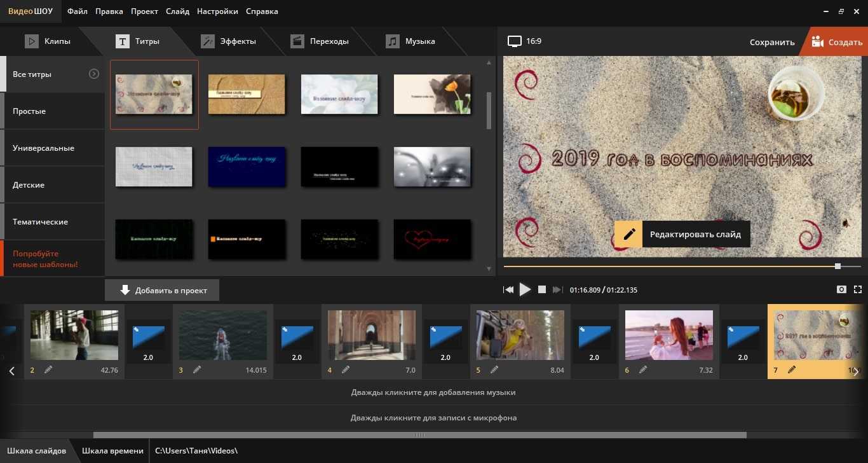Viewport: 868px width, 463px height.
Task: Switch to 'Шкала времени' view
Action: click(112, 451)
